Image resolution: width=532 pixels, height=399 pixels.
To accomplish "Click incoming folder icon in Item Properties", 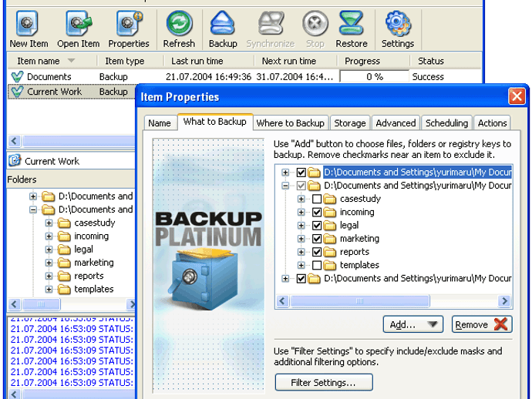I will point(329,213).
